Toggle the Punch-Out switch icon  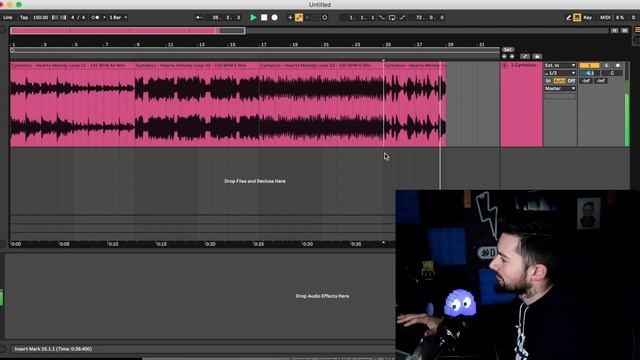point(403,18)
